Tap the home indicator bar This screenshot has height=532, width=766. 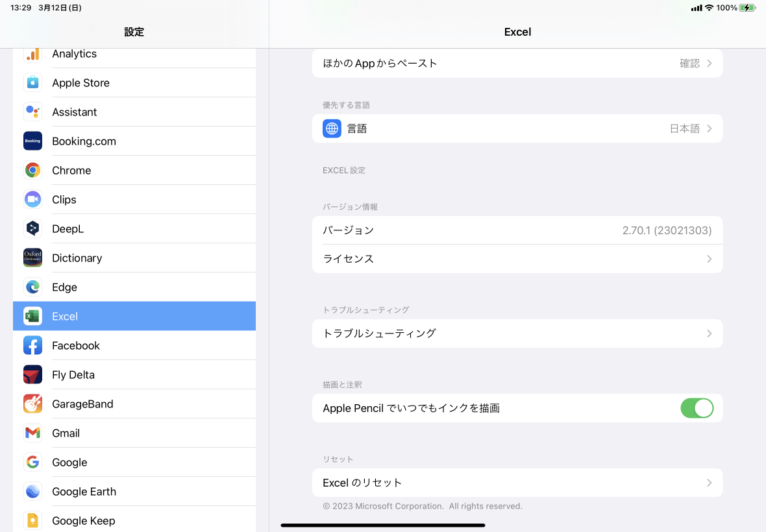pos(383,525)
